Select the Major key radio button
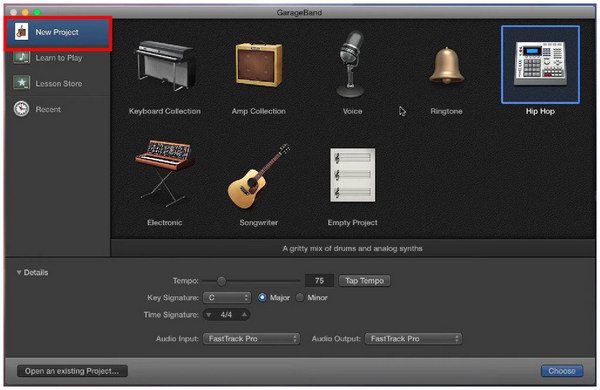Viewport: 600px width, 390px height. tap(262, 297)
